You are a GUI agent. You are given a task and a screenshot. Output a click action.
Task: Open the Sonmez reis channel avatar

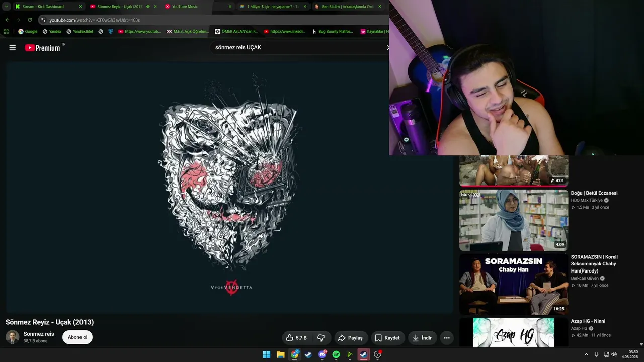[x=13, y=337]
